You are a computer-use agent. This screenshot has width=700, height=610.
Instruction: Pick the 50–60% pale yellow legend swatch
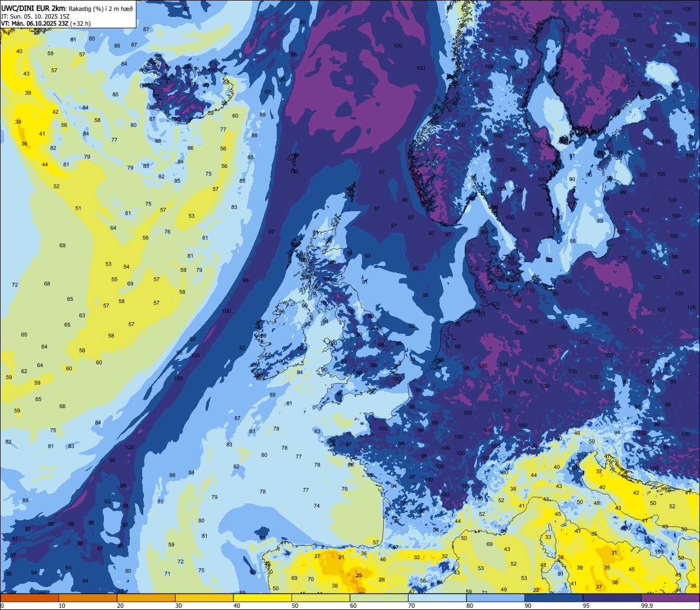(320, 598)
